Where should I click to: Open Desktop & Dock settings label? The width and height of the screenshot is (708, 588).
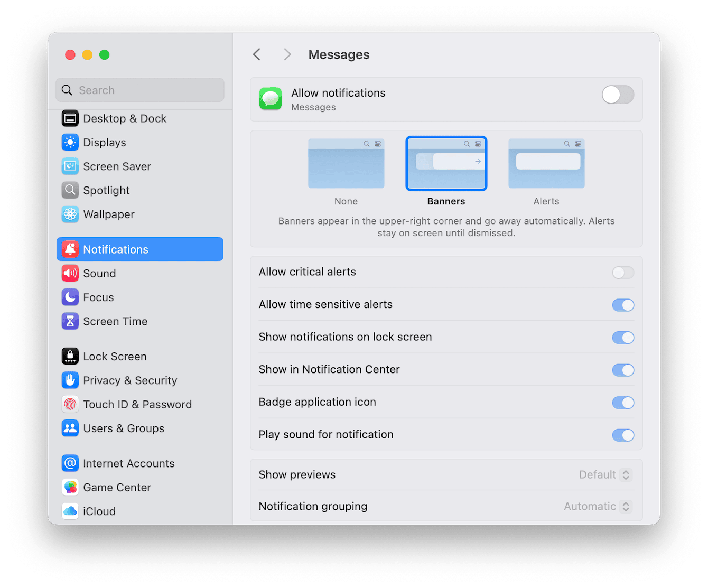click(x=125, y=119)
